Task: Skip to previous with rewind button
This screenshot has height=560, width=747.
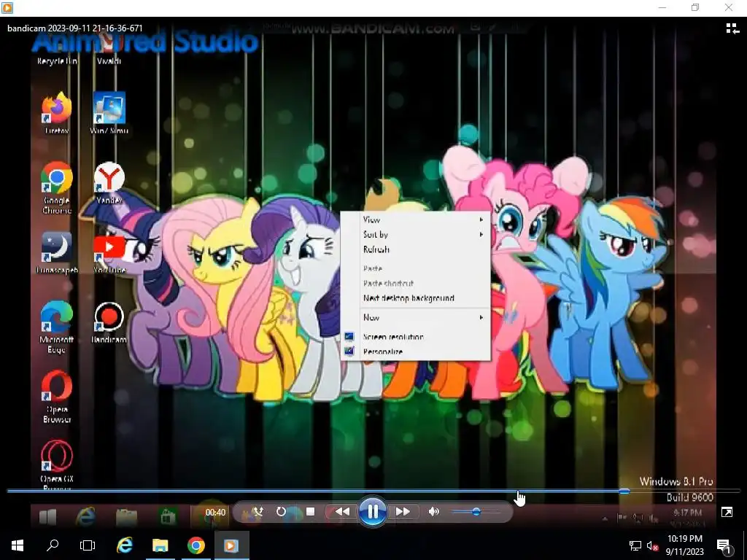Action: pos(342,511)
